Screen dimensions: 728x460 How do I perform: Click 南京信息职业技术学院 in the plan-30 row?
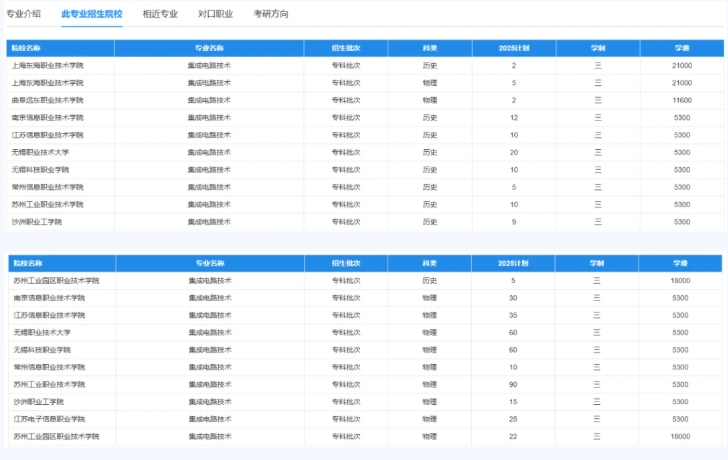tap(49, 298)
